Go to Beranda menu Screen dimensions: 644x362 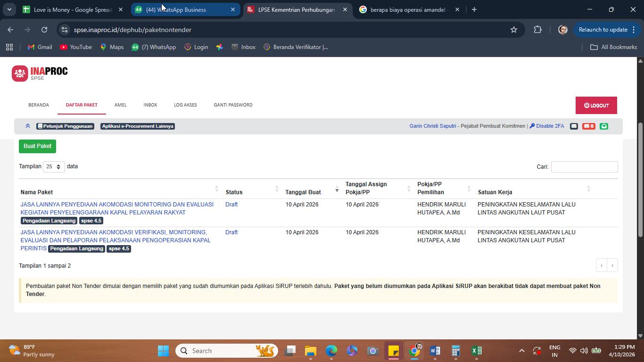tap(39, 105)
